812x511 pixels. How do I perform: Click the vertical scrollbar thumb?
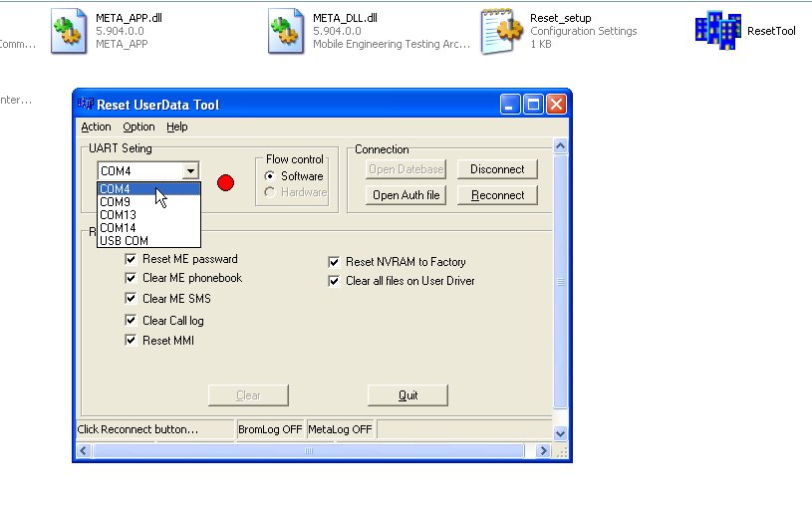pos(560,282)
